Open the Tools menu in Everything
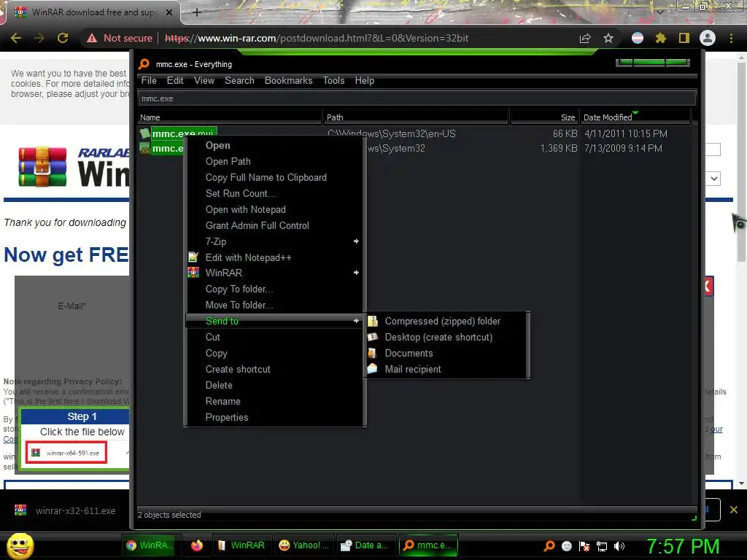747x560 pixels. pos(333,80)
